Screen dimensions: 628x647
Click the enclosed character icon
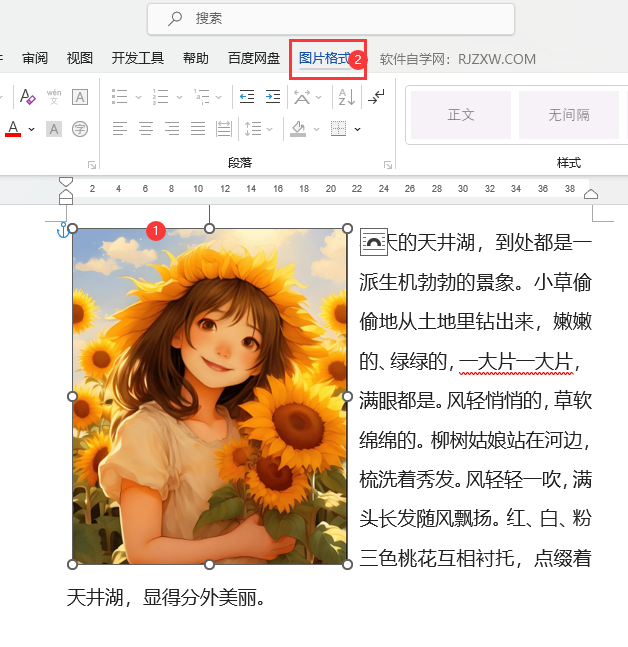coord(80,129)
